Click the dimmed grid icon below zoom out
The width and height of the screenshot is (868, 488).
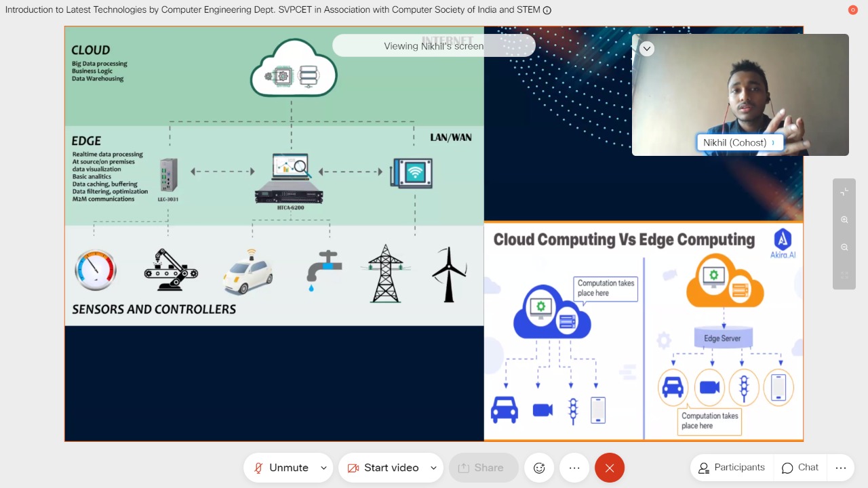[x=844, y=275]
